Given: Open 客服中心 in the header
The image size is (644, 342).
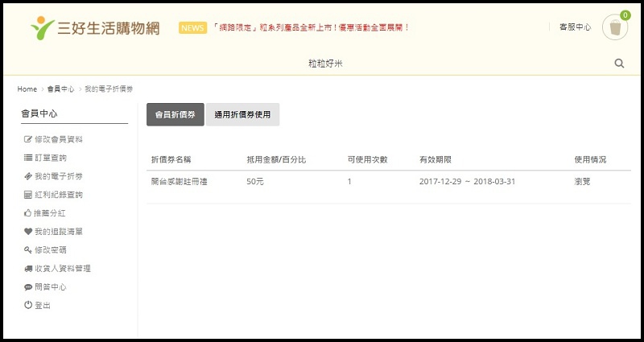Looking at the screenshot, I should 575,27.
